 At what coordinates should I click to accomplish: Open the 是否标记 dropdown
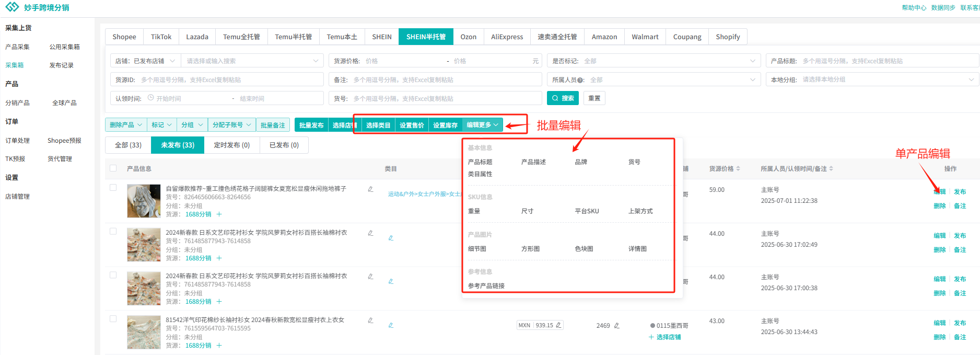[654, 61]
